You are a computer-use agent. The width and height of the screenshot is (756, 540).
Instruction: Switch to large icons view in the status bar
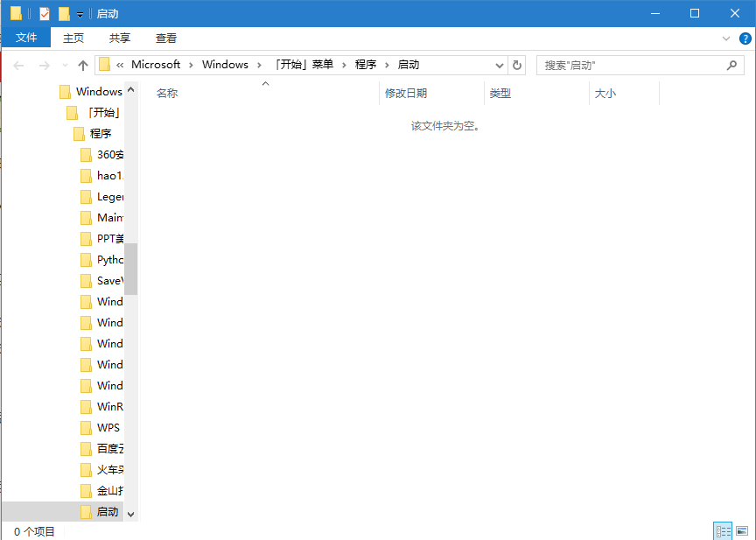click(742, 530)
